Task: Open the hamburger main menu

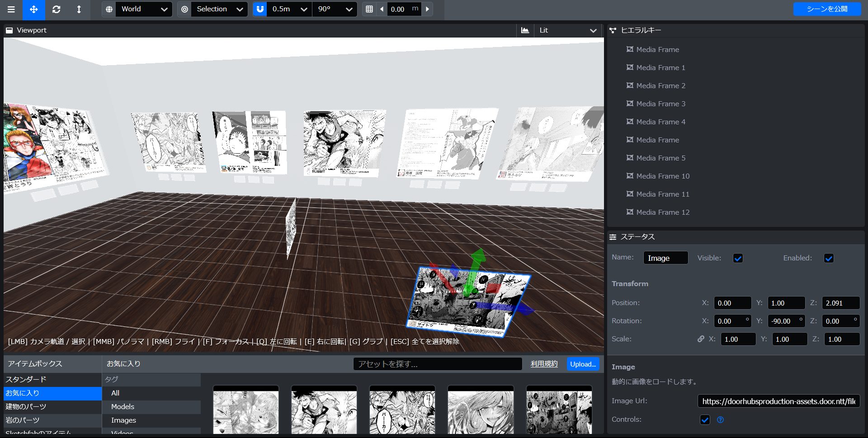Action: [11, 9]
